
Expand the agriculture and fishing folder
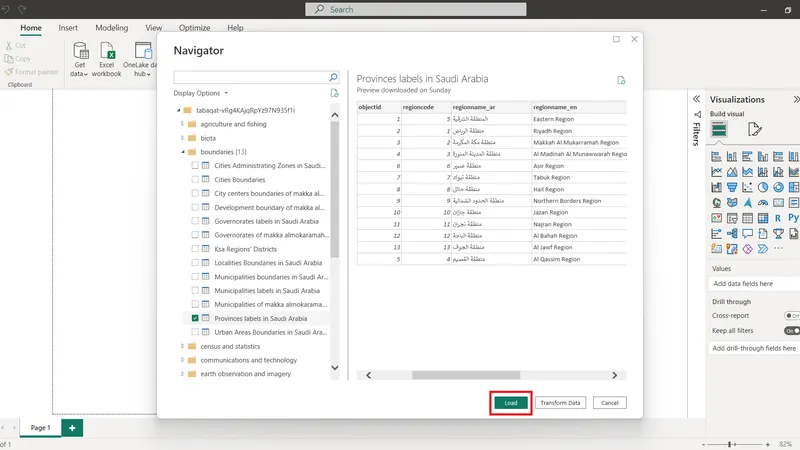click(181, 124)
